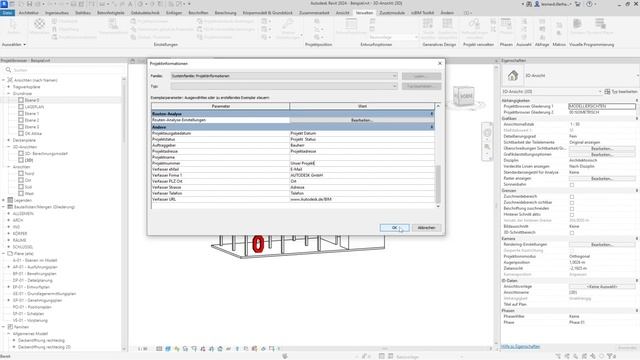Click visual style icon in view control bar
Screen dimensions: 640x360
(x=168, y=349)
